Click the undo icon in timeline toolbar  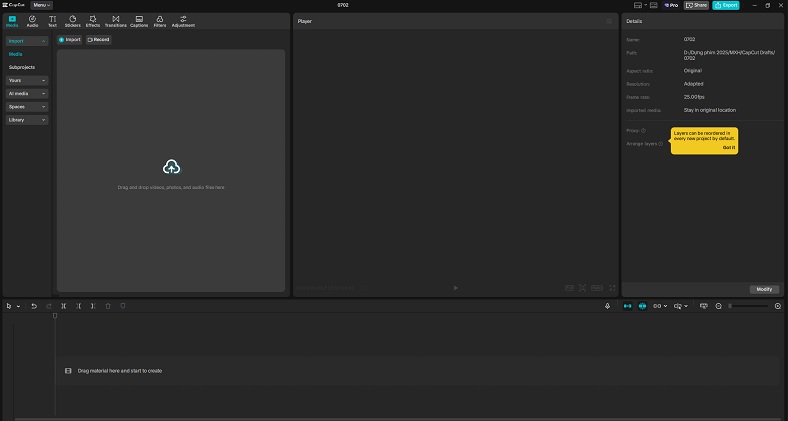(33, 306)
